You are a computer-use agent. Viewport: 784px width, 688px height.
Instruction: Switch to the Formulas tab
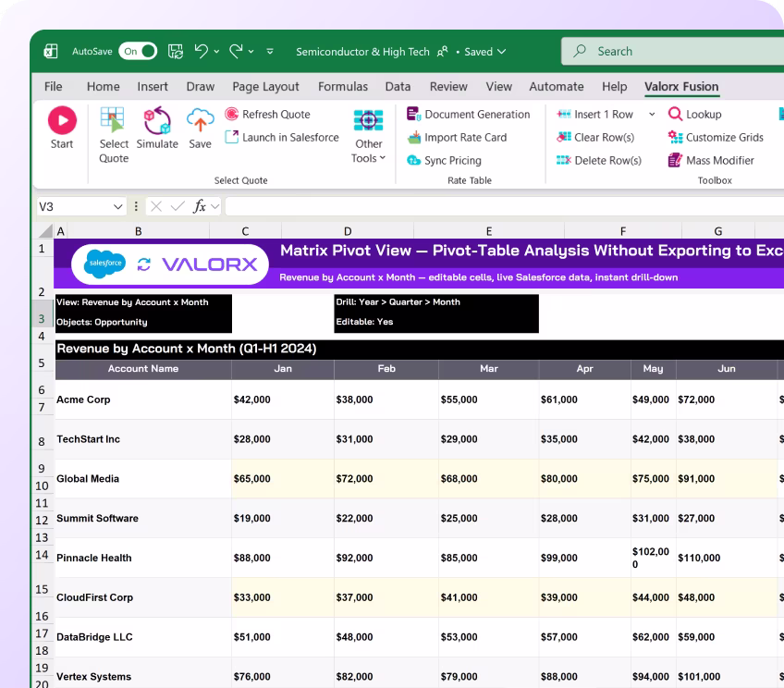[343, 87]
